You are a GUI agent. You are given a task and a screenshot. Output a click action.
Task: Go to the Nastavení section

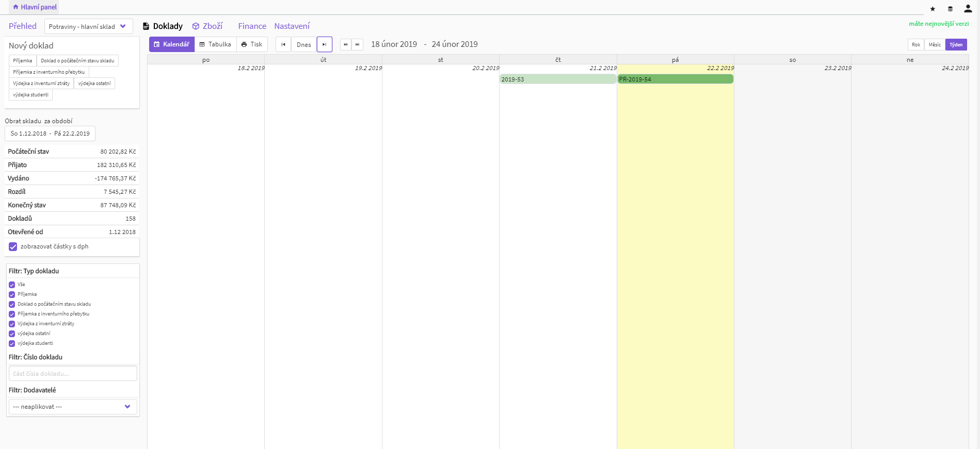[x=292, y=26]
